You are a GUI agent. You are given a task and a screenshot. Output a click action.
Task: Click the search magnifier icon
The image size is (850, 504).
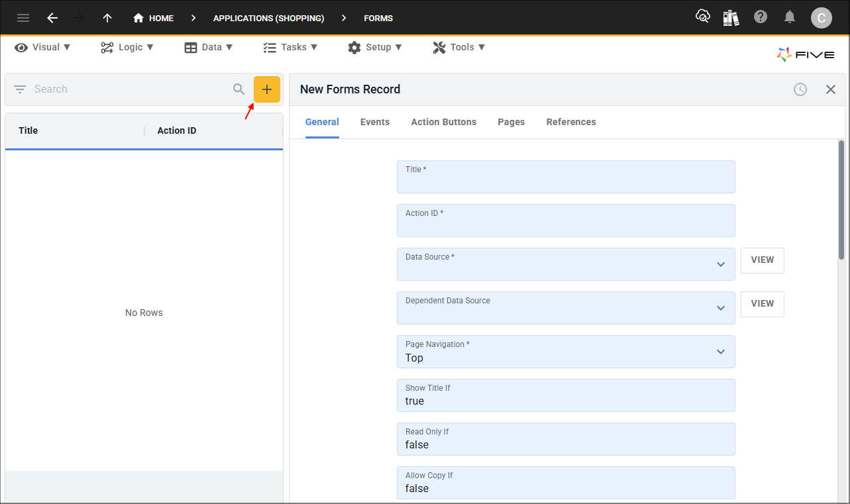[x=239, y=89]
